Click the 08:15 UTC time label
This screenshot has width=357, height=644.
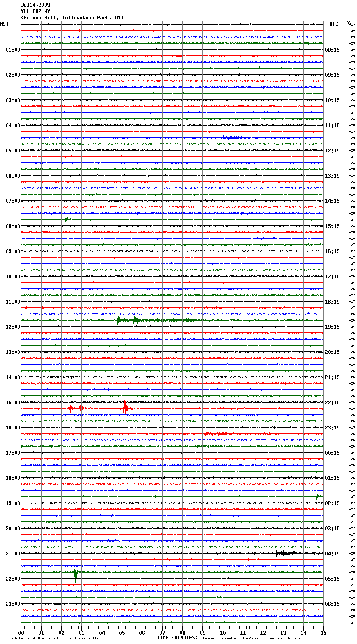tap(332, 50)
